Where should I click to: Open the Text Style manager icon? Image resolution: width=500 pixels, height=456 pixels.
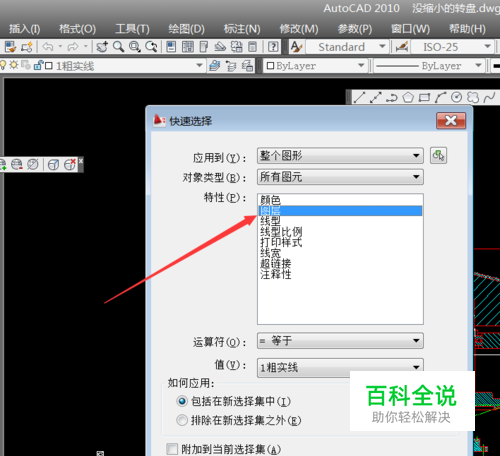296,47
